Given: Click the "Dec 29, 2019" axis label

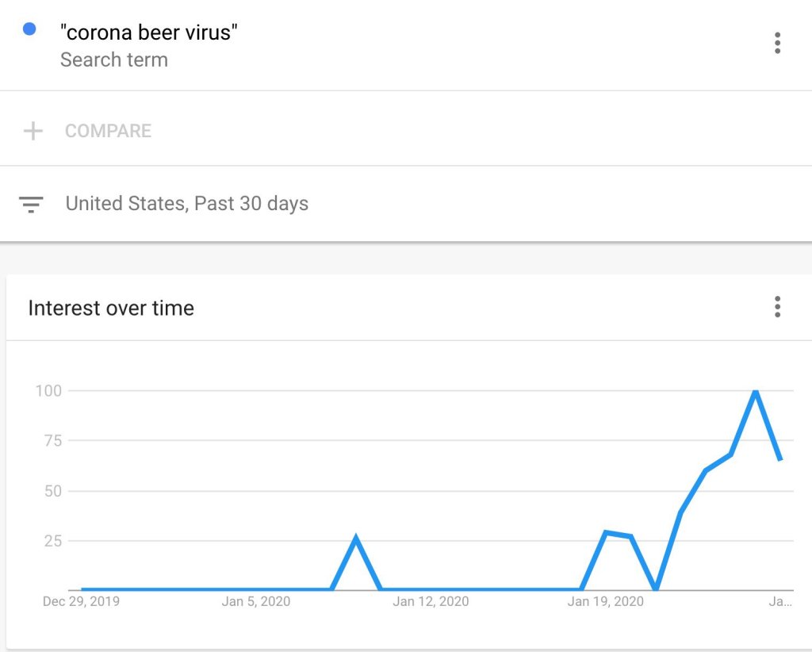Looking at the screenshot, I should click(x=81, y=601).
